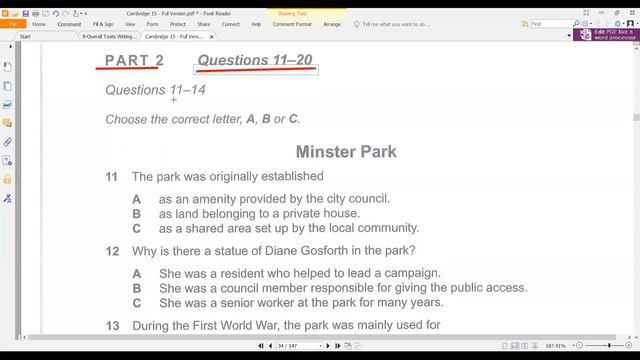Click the zoom slider handle
Image resolution: width=640 pixels, height=360 pixels.
(x=609, y=346)
